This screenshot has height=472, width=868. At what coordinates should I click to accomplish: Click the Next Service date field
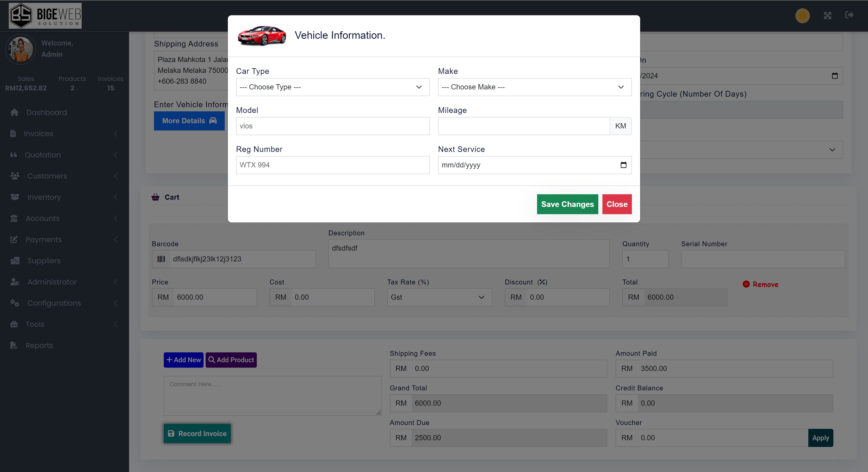pyautogui.click(x=534, y=165)
